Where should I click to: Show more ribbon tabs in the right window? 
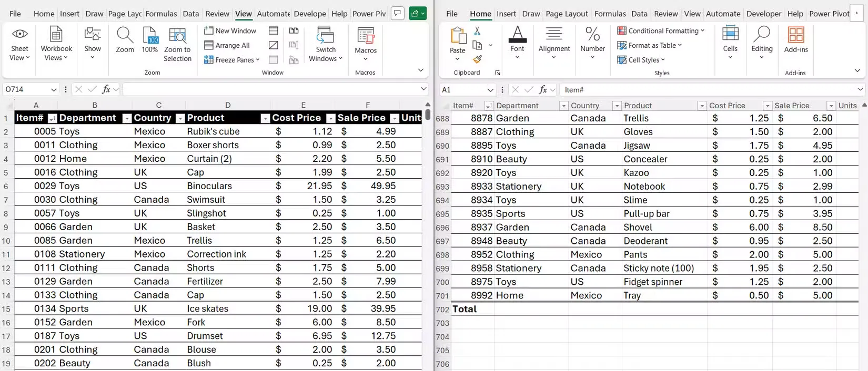click(x=857, y=14)
